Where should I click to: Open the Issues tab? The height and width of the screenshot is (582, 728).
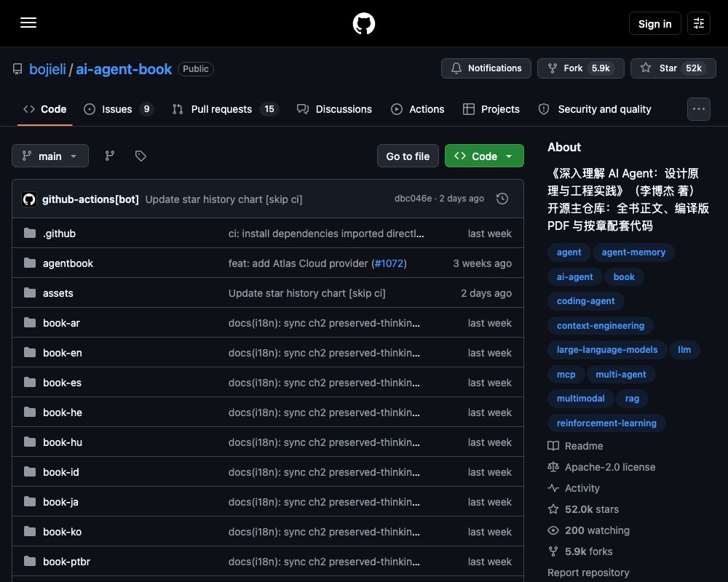pos(119,109)
